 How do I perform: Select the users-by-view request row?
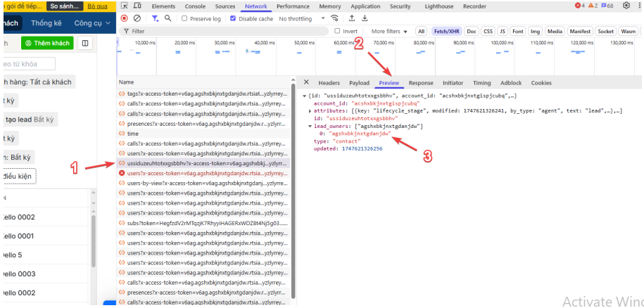[x=203, y=183]
